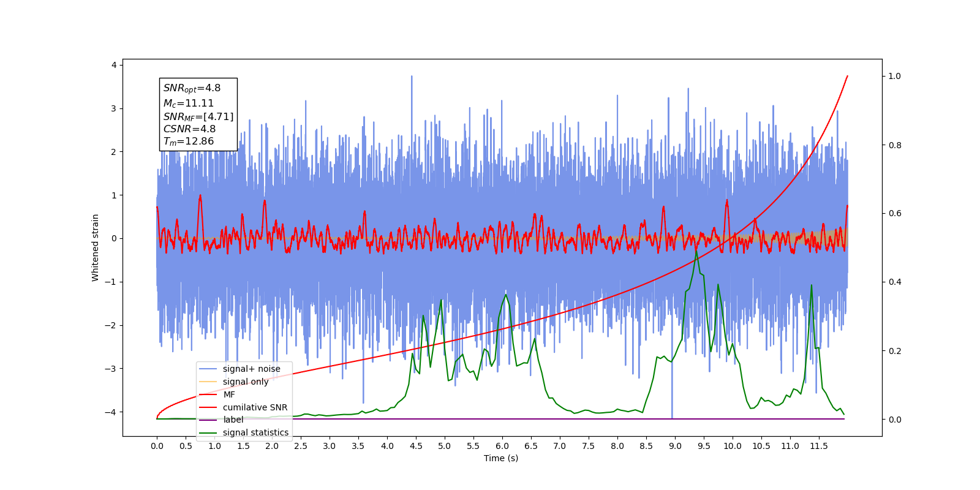980x490 pixels.
Task: Click the 9.0 tick on time axis
Action: (675, 446)
